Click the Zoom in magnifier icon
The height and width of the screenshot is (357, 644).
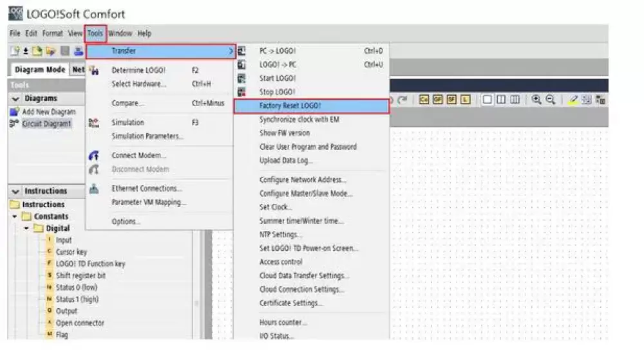(x=536, y=100)
